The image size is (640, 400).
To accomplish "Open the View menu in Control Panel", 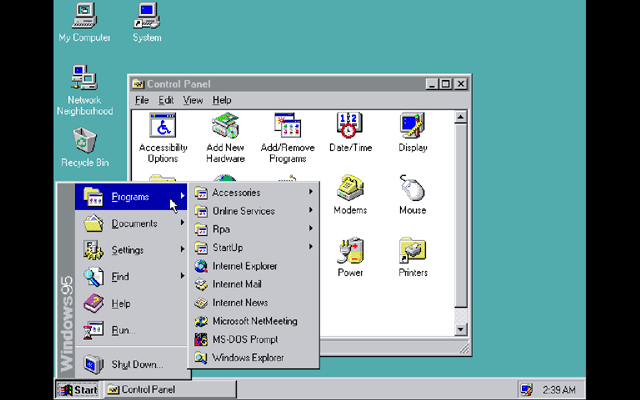I will (193, 100).
